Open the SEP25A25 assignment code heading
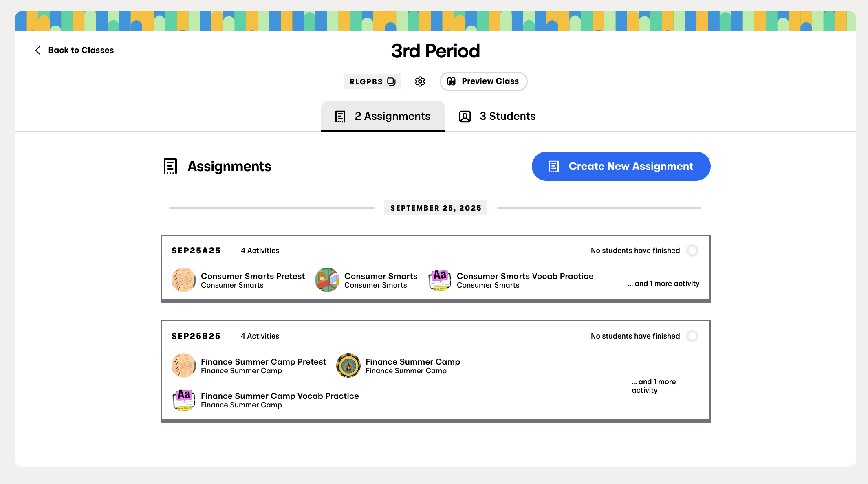The height and width of the screenshot is (484, 868). [x=196, y=251]
